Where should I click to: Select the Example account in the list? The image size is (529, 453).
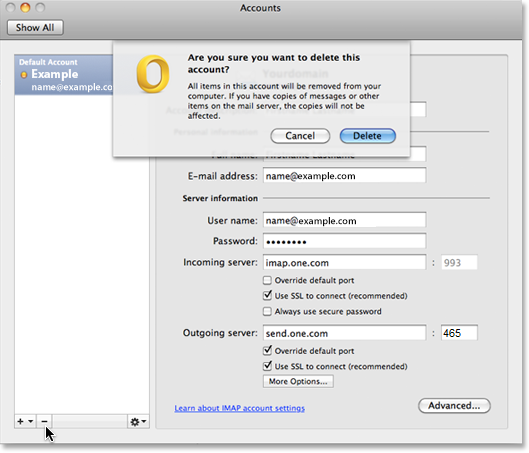64,75
